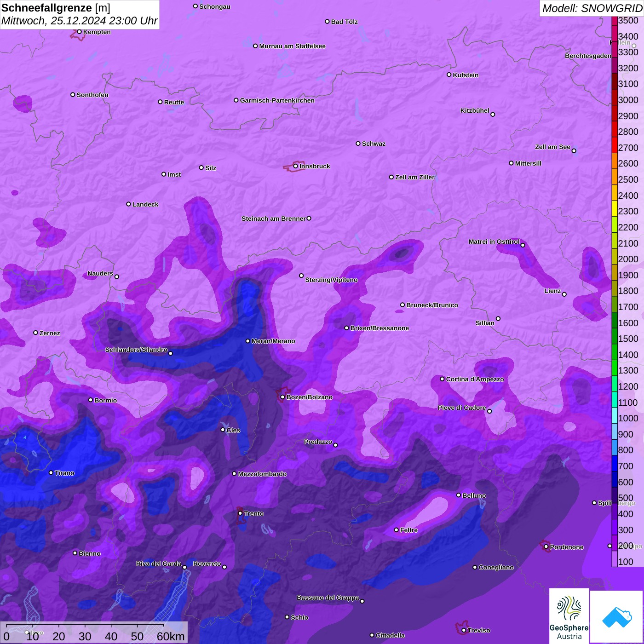Click the 700 blue legend swatch
The height and width of the screenshot is (644, 644).
click(615, 464)
